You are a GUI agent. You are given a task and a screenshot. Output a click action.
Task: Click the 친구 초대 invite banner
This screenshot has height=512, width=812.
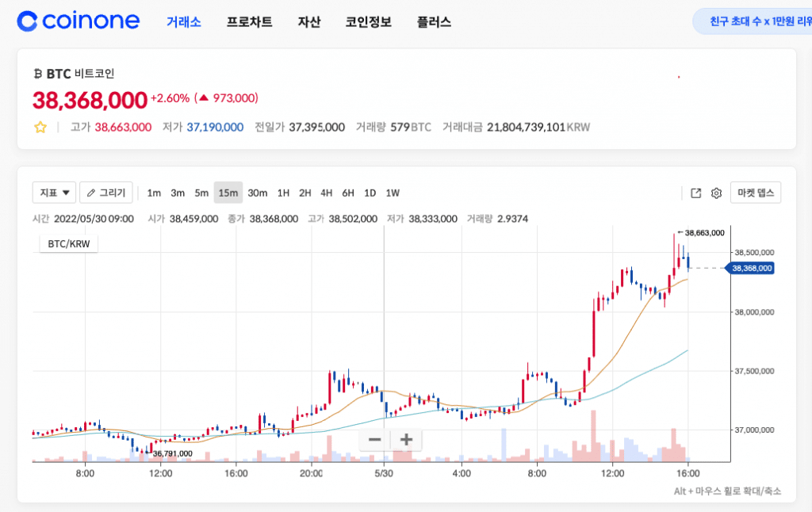click(753, 21)
